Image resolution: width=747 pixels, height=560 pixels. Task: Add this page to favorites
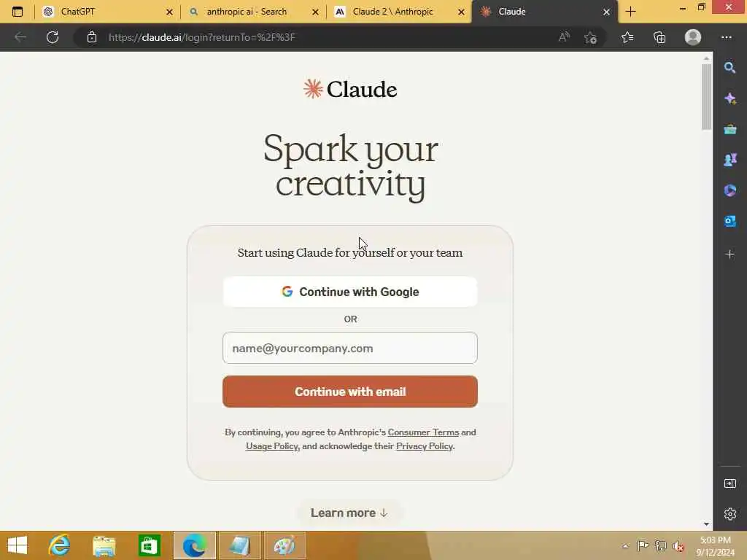click(x=591, y=37)
